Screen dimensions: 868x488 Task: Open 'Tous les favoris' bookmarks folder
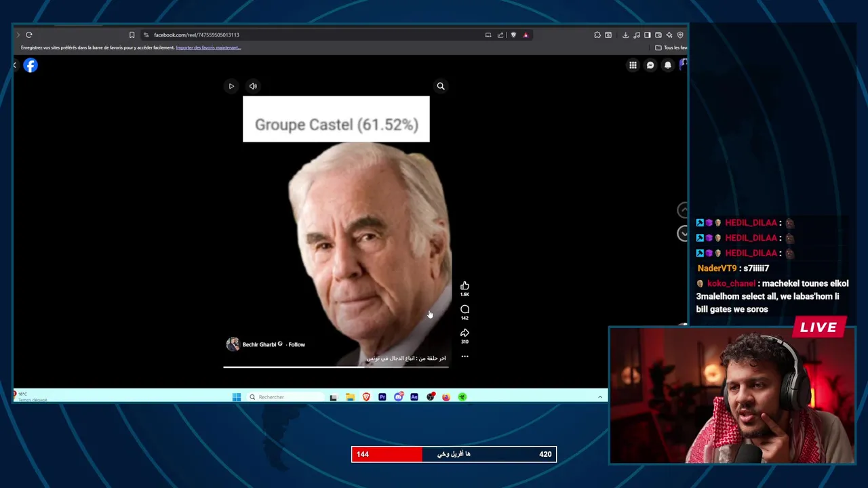tap(671, 47)
